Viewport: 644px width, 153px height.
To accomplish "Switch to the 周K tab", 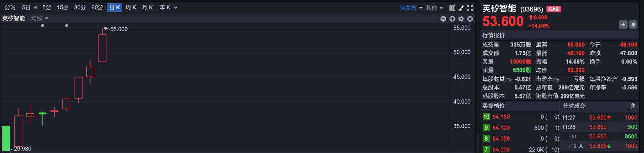I will pyautogui.click(x=131, y=7).
